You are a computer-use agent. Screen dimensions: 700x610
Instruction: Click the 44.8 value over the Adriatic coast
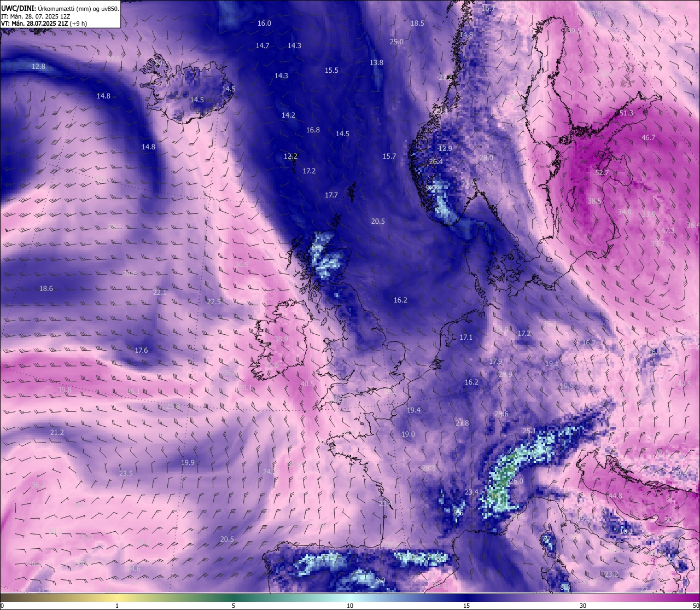[x=615, y=496]
